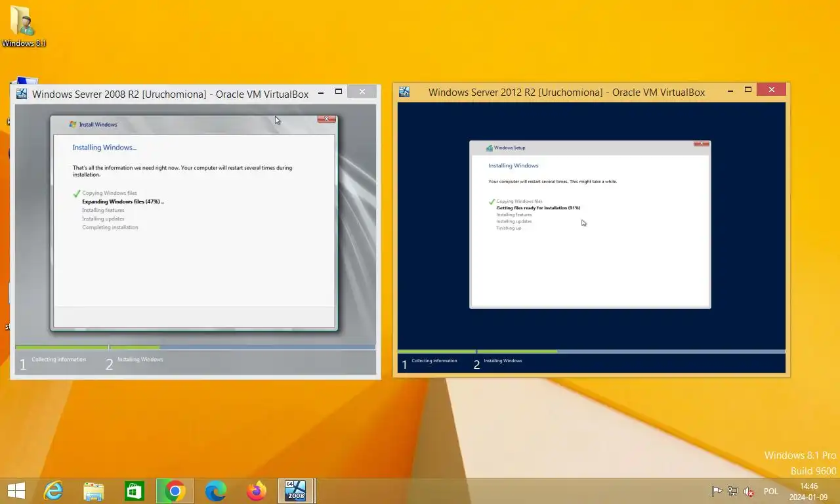Launch Google Chrome from the taskbar

(175, 491)
